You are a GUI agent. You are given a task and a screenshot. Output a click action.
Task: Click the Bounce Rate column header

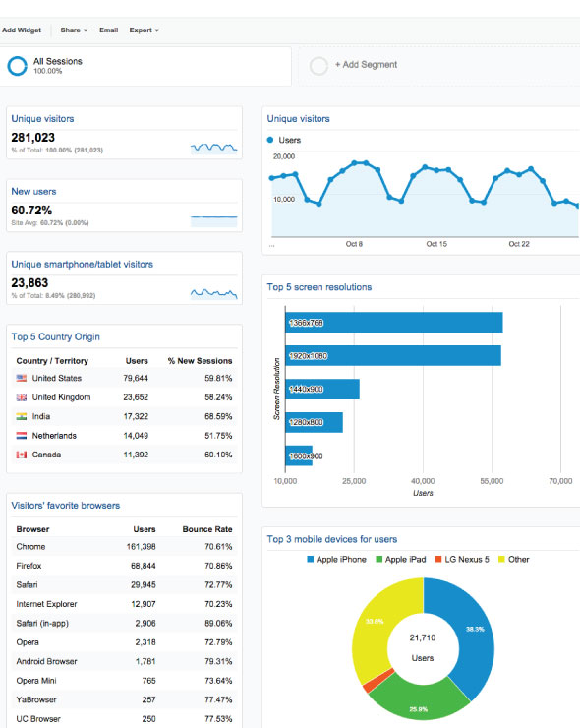click(207, 529)
